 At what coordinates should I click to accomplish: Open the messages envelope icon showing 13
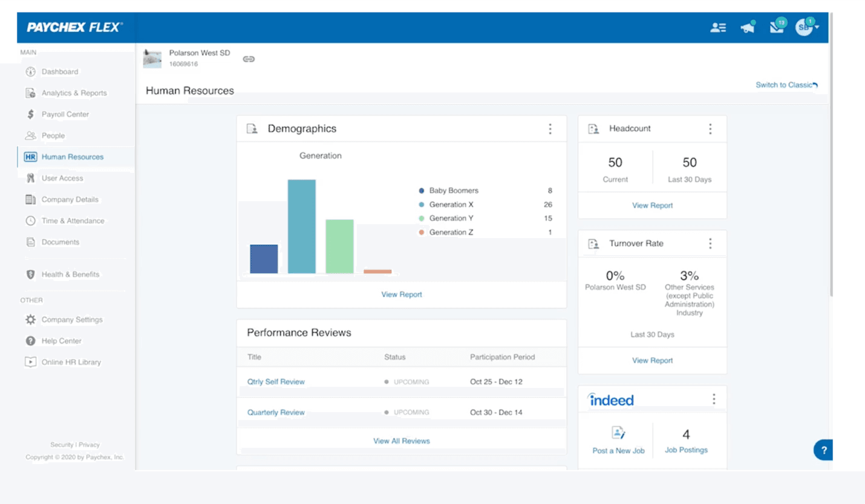tap(776, 27)
